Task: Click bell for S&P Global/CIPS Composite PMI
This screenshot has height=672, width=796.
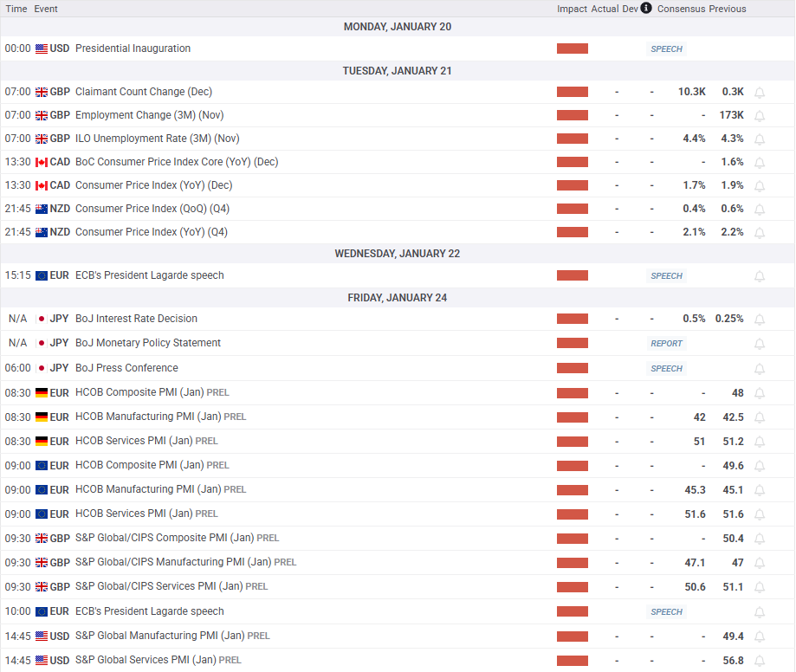Action: click(x=760, y=539)
